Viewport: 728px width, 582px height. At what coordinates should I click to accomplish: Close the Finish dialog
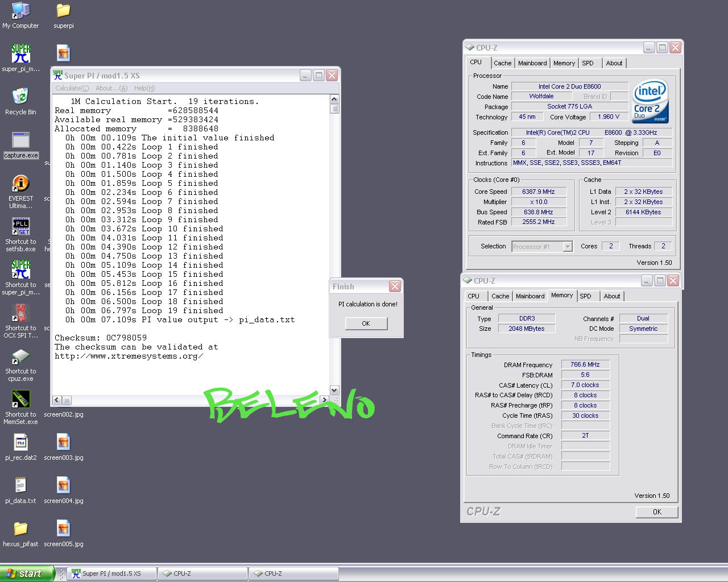[x=395, y=286]
